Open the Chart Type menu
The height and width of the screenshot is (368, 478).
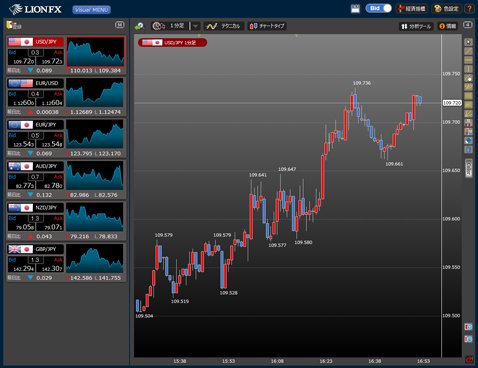[267, 26]
